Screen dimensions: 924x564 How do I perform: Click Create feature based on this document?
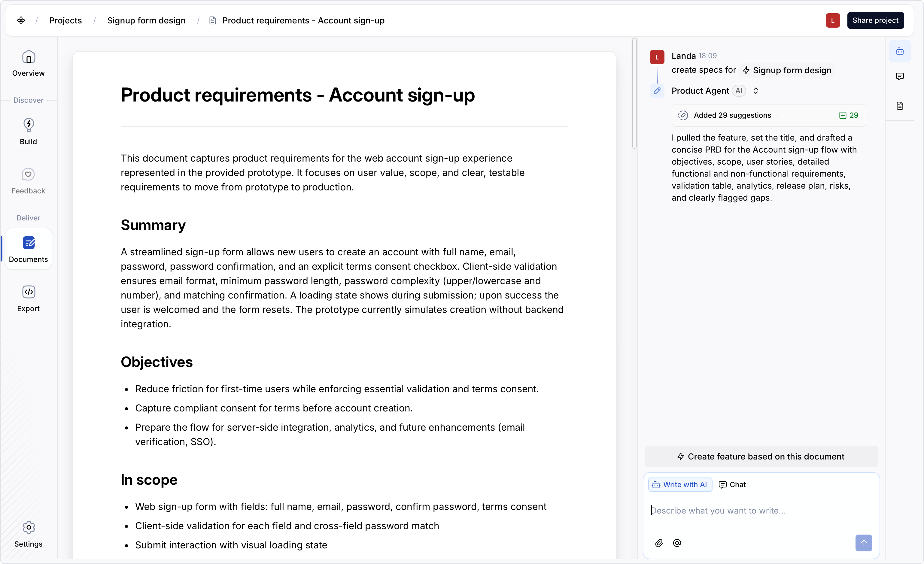click(x=761, y=456)
